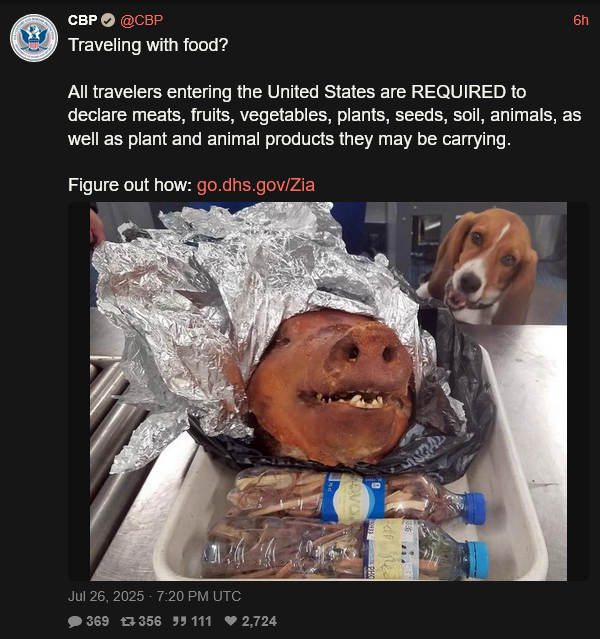Click the 111 quotes count

pos(201,621)
